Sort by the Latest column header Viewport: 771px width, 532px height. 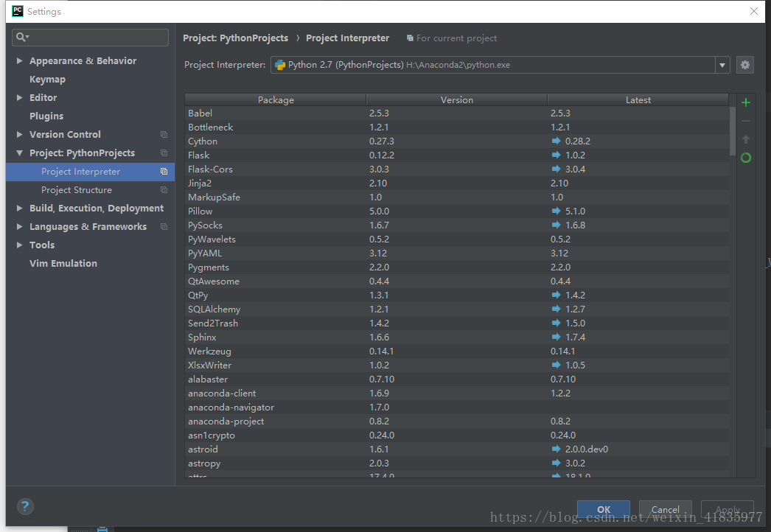[x=638, y=99]
